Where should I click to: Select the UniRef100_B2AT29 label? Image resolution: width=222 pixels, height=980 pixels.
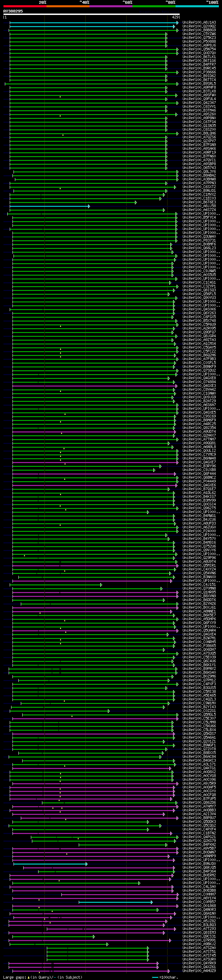pyautogui.click(x=199, y=401)
